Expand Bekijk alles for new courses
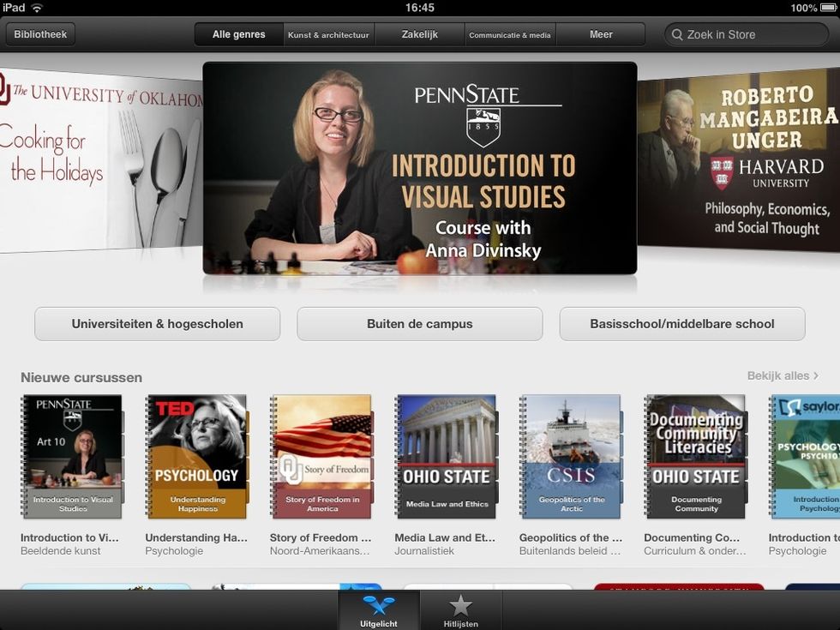840x630 pixels. (783, 376)
